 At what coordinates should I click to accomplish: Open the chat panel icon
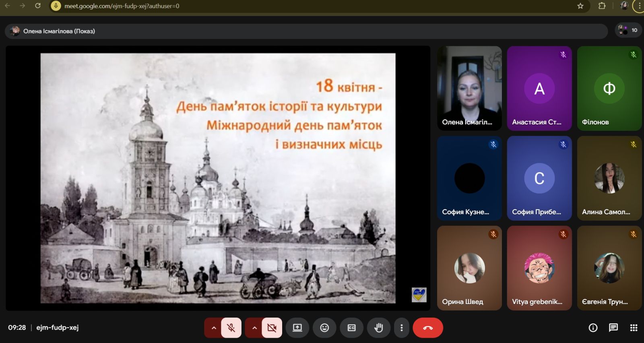pyautogui.click(x=613, y=328)
